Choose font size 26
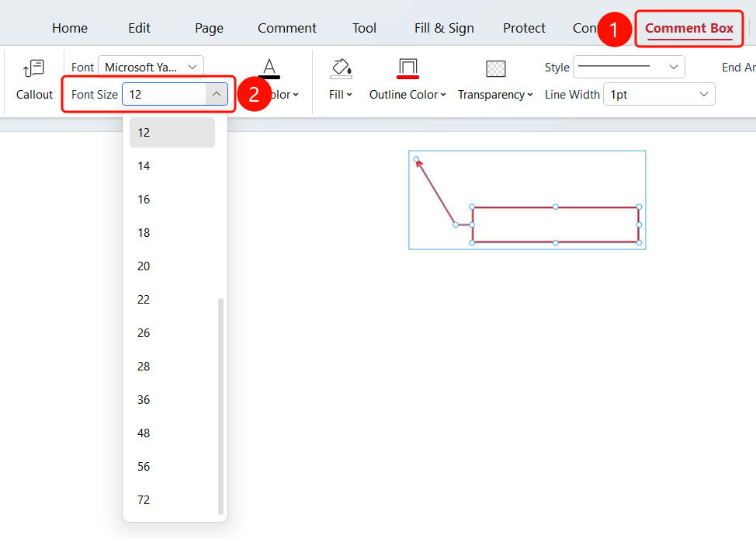The image size is (756, 539). (172, 333)
